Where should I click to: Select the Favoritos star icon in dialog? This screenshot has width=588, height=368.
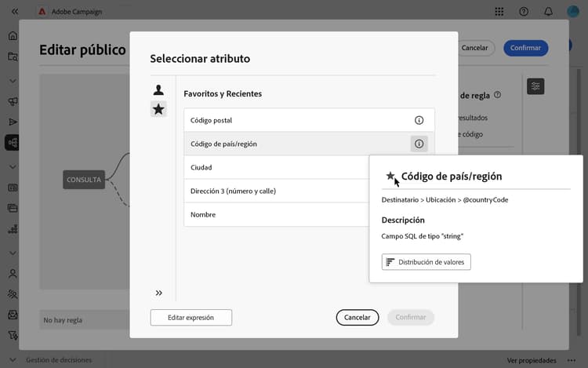point(158,109)
